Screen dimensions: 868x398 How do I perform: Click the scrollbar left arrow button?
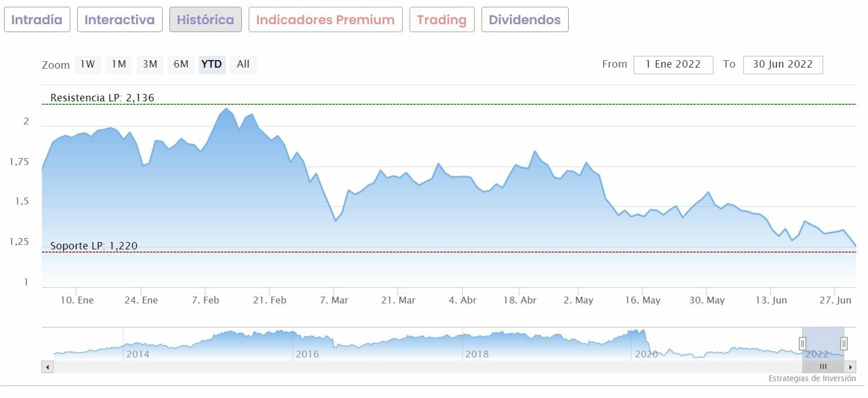click(48, 367)
